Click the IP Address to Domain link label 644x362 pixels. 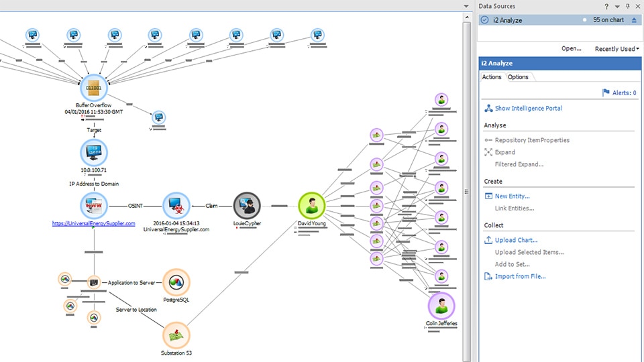point(94,184)
